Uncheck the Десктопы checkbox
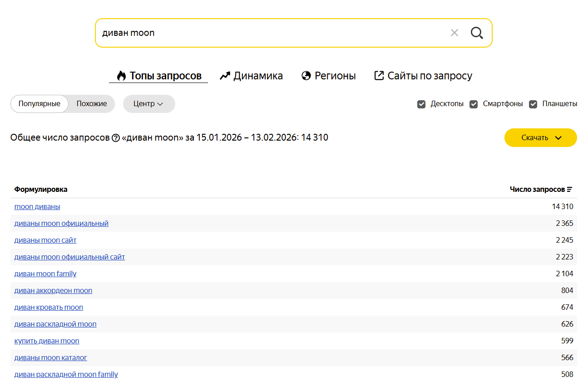 (421, 104)
